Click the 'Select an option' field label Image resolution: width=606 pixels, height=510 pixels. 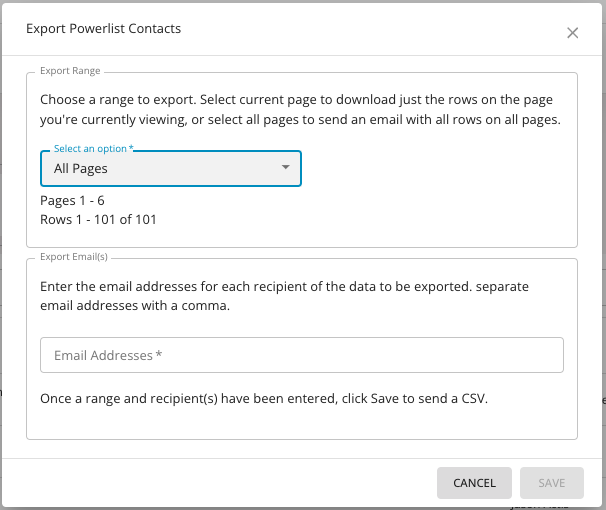click(x=93, y=149)
